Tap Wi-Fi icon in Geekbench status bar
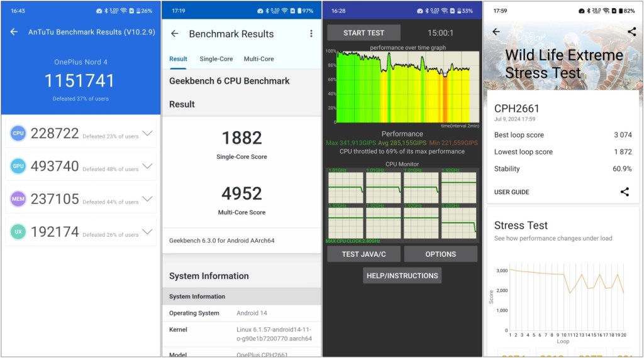The image size is (644, 358). (x=285, y=11)
